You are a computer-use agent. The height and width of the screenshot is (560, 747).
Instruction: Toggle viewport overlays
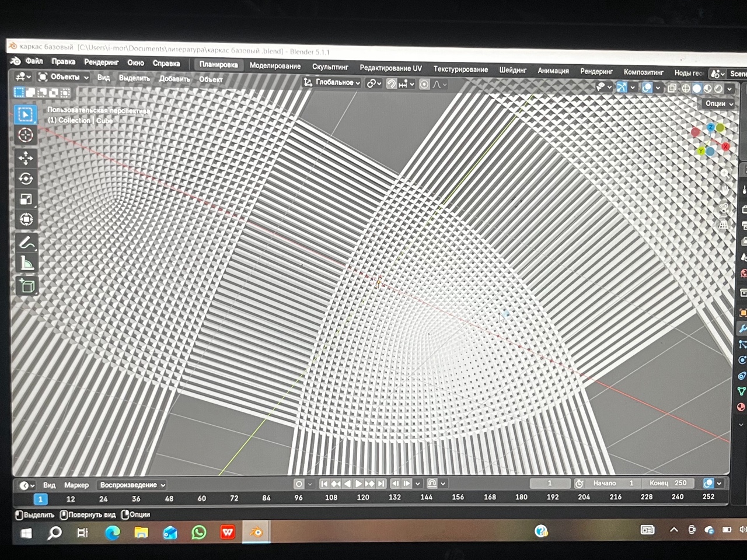[x=647, y=88]
